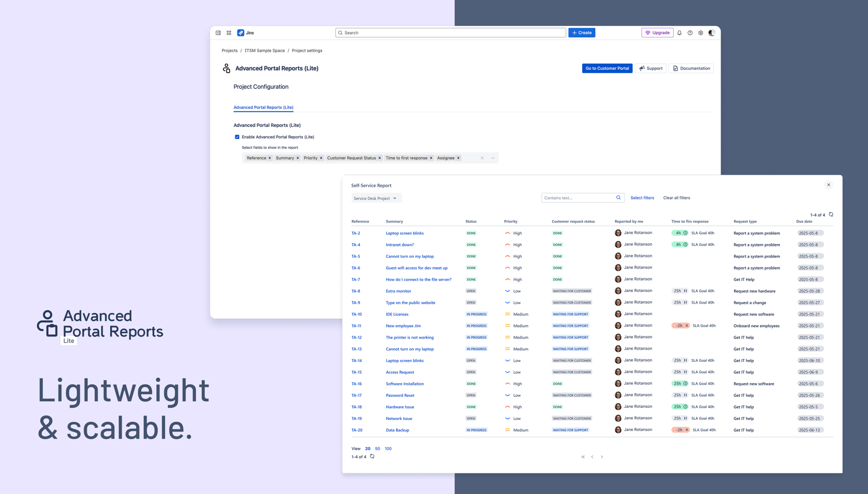This screenshot has width=868, height=494.
Task: Click the refresh icon beside bottom 1-4 of 4
Action: pos(372,456)
